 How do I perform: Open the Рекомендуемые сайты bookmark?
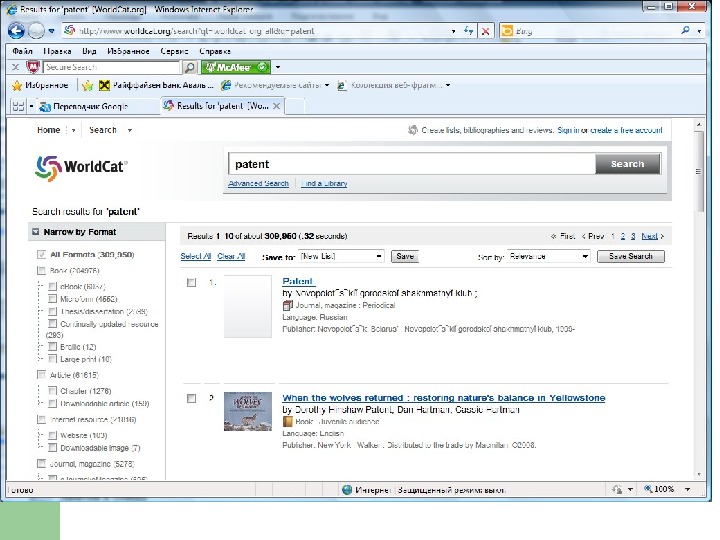coord(275,85)
